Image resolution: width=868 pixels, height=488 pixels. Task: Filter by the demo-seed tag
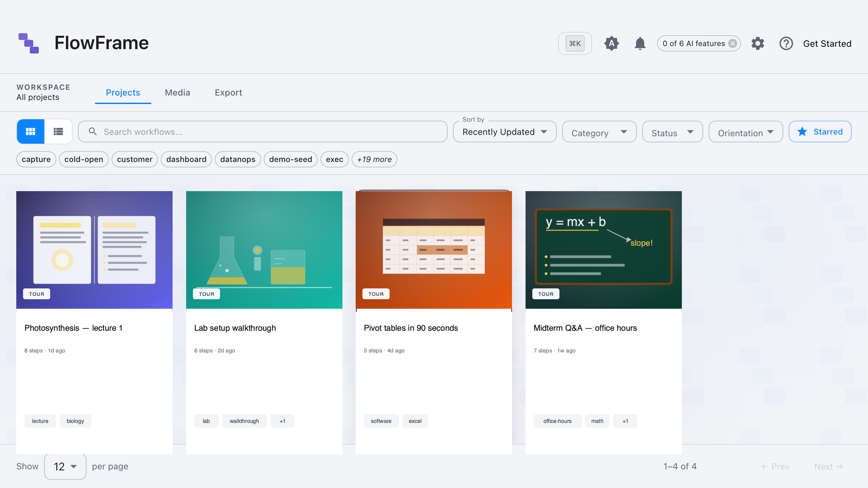coord(291,159)
